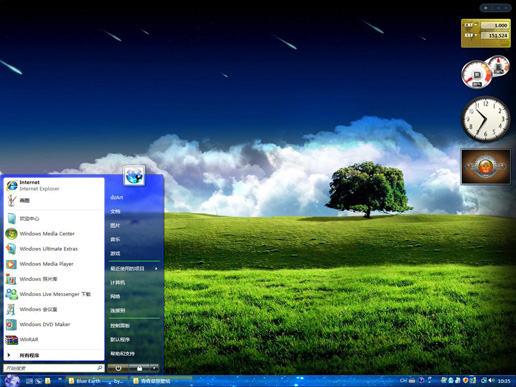This screenshot has width=516, height=387.
Task: Open Windows Photo Gallery (照片库)
Action: [x=53, y=279]
